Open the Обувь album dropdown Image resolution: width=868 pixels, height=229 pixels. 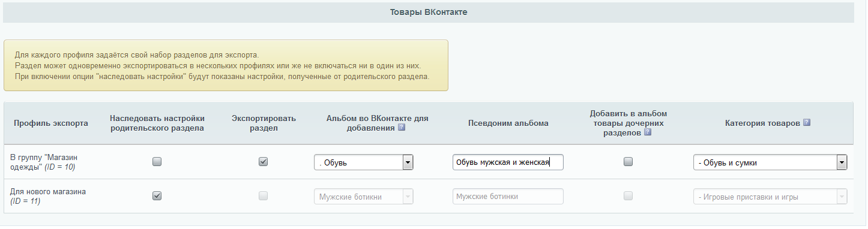364,162
